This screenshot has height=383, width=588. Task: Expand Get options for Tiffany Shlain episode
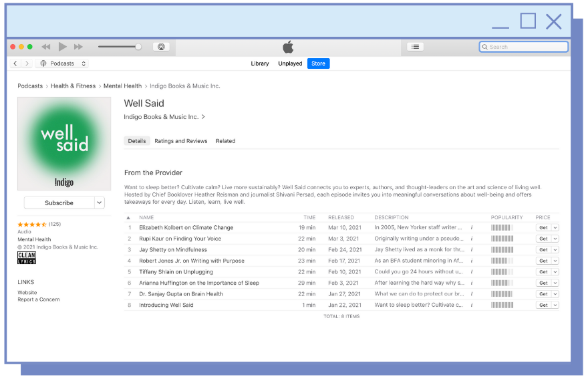pyautogui.click(x=555, y=272)
